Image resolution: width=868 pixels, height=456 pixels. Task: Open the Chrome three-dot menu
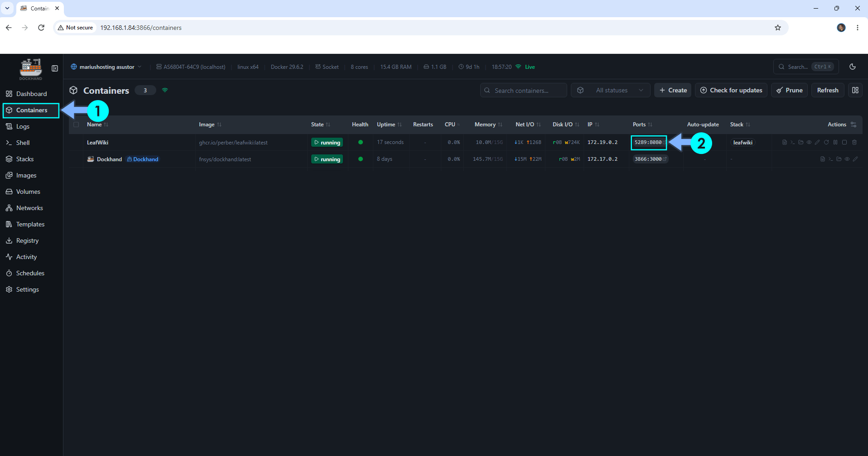(x=858, y=28)
